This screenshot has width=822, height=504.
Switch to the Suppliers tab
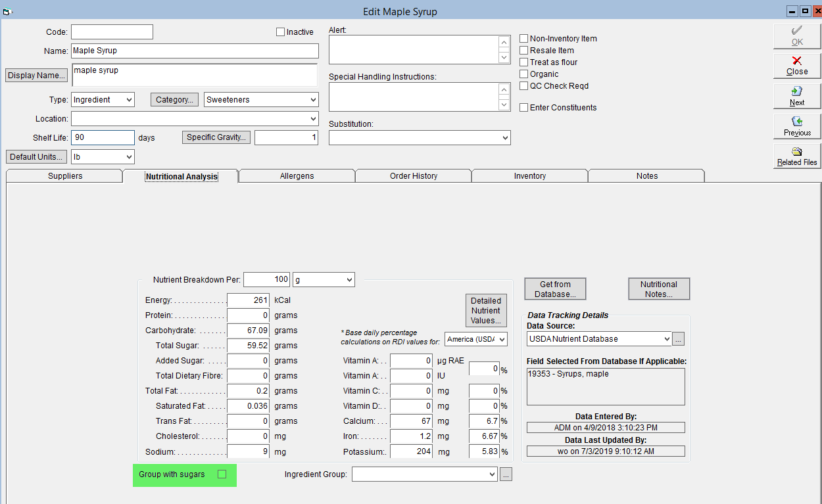[x=65, y=176]
